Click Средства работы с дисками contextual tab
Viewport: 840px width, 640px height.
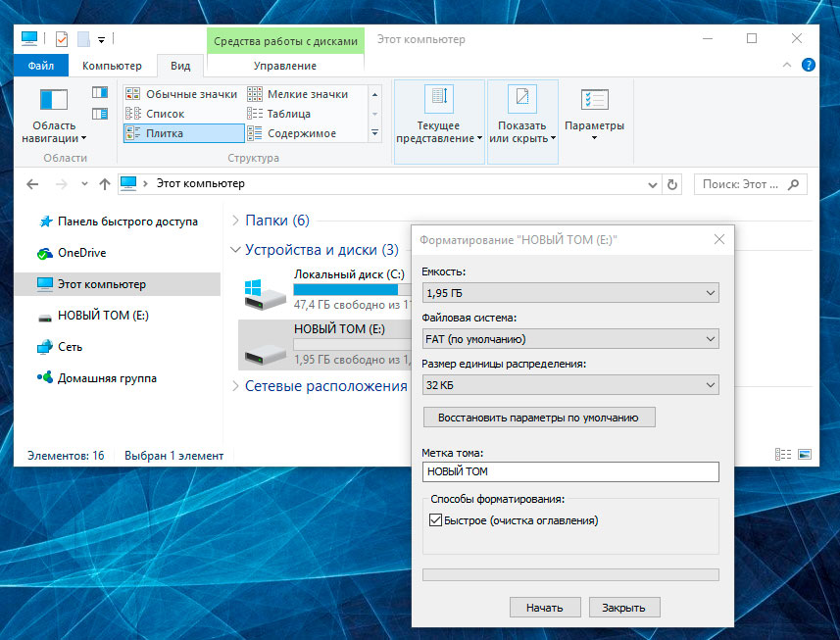[x=285, y=41]
